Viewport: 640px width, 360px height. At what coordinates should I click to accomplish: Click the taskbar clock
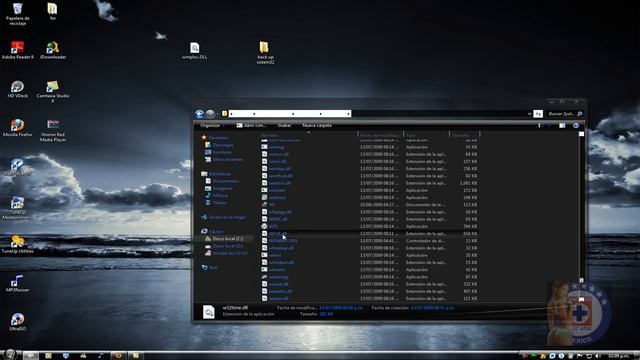pos(618,356)
